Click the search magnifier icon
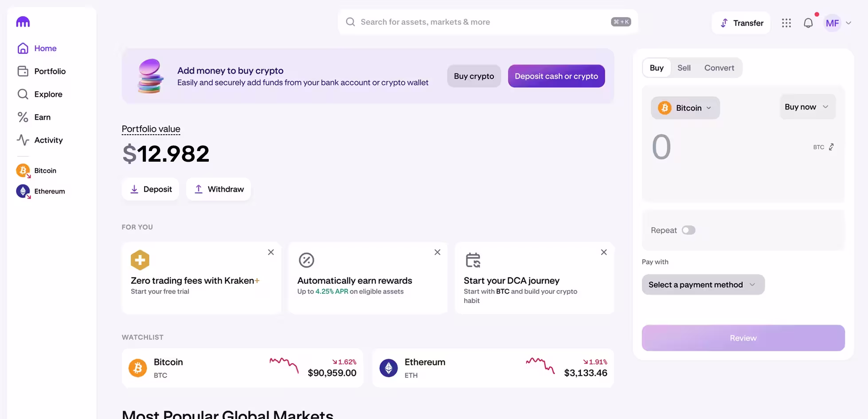This screenshot has height=419, width=868. click(350, 22)
